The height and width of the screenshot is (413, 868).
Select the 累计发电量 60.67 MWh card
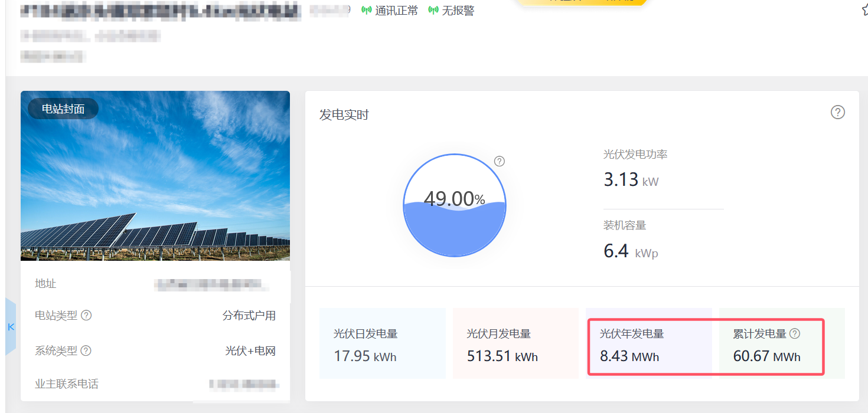tap(781, 343)
